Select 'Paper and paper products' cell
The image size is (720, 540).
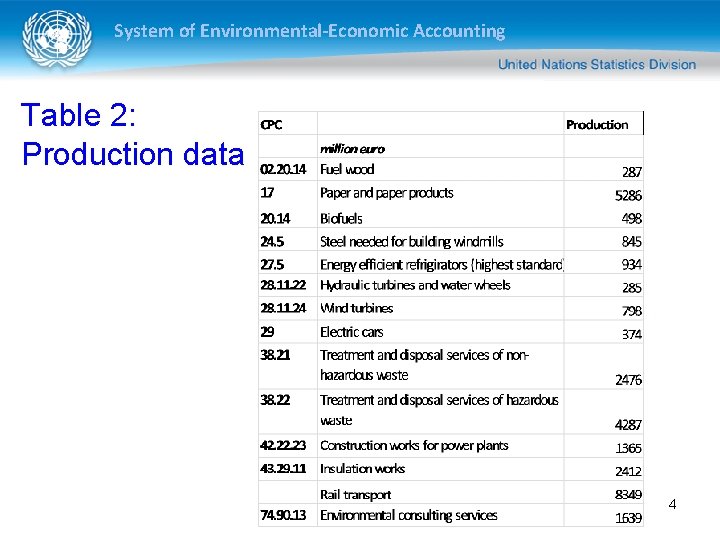[387, 193]
